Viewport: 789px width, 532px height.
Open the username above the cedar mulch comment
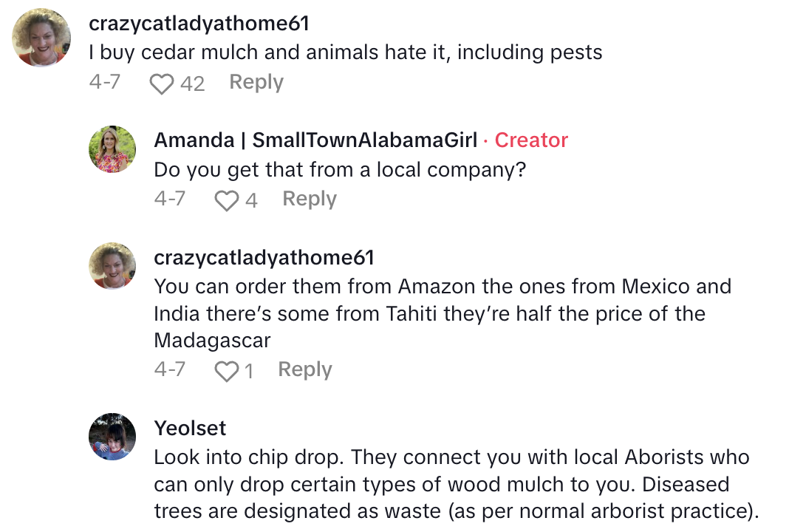coord(199,24)
